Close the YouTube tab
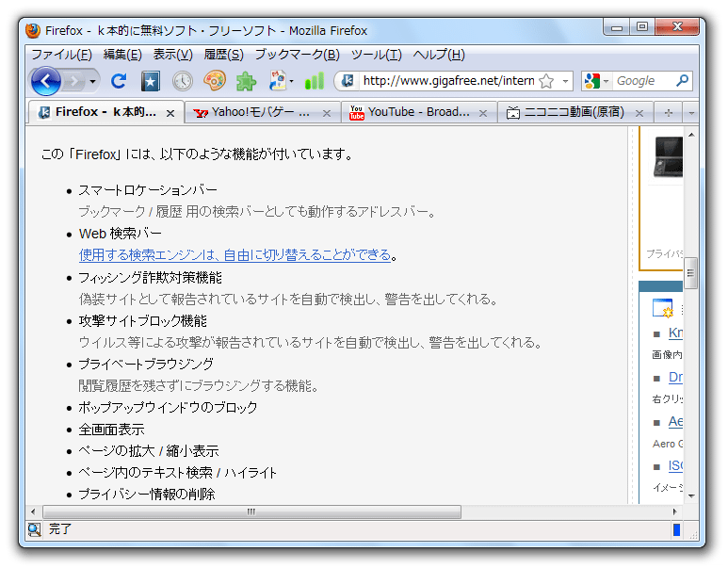The image size is (728, 568). 483,113
